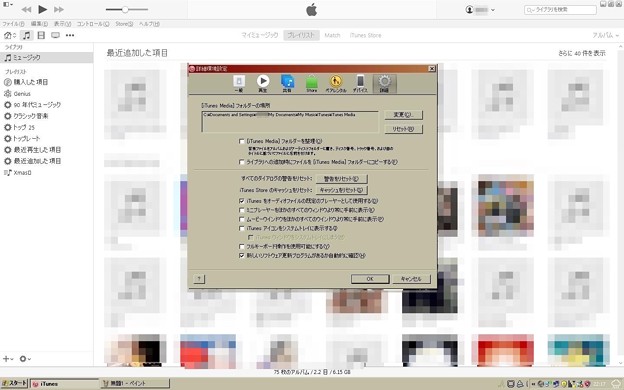Screen dimensions: 624x390
Task: Click the キャンセル button in dialog
Action: (411, 279)
